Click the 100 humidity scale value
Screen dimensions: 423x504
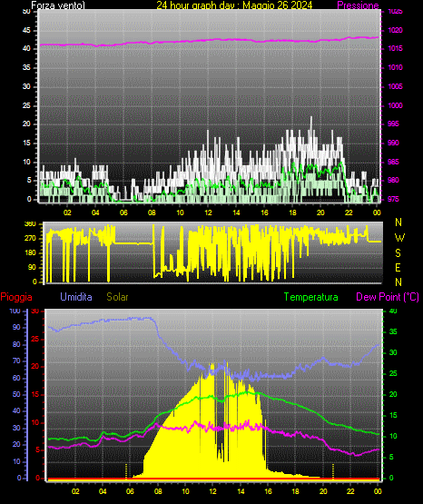coord(15,311)
